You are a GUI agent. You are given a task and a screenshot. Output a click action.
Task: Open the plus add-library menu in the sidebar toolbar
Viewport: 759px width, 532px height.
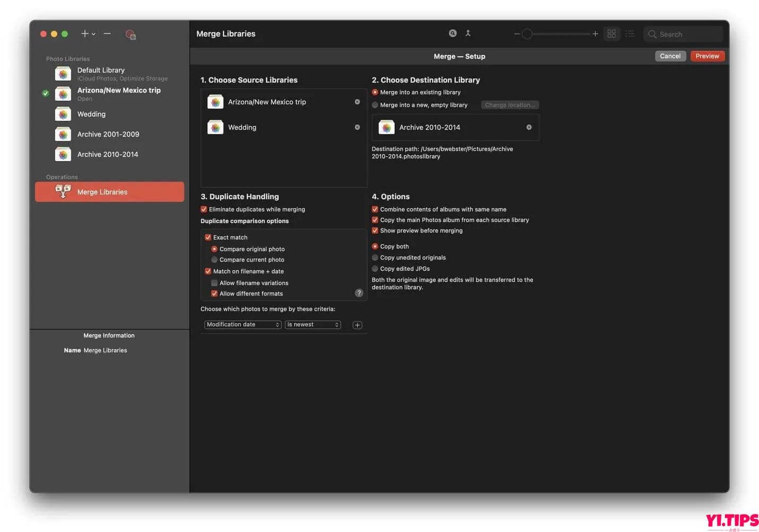click(87, 34)
